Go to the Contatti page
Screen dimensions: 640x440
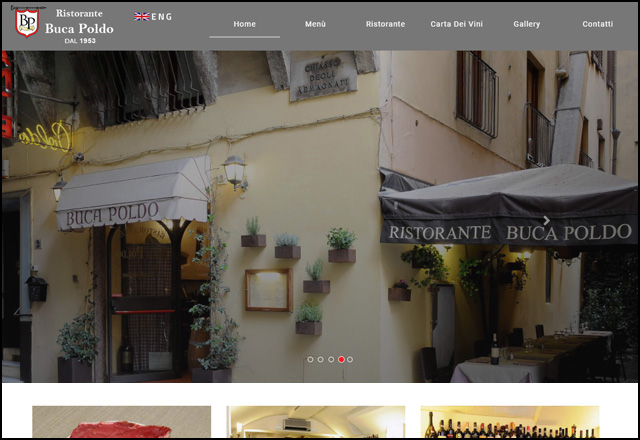pos(598,24)
